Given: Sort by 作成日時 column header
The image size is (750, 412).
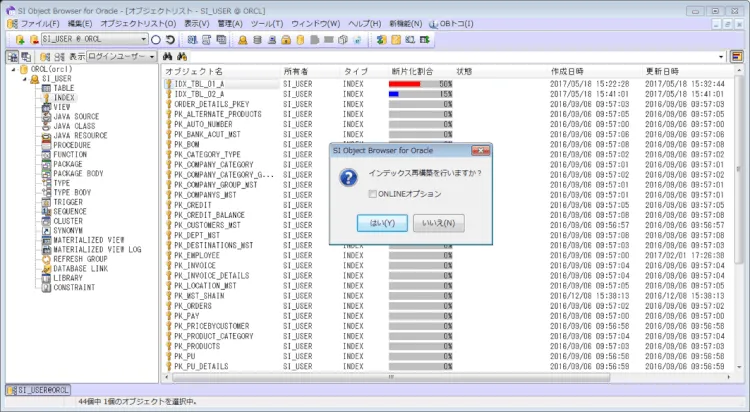Looking at the screenshot, I should (596, 71).
